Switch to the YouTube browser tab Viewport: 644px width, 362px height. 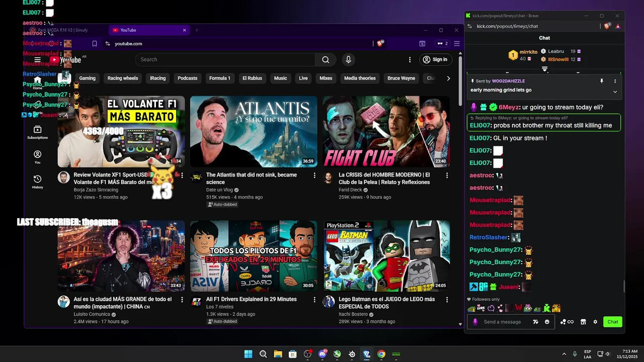(149, 30)
